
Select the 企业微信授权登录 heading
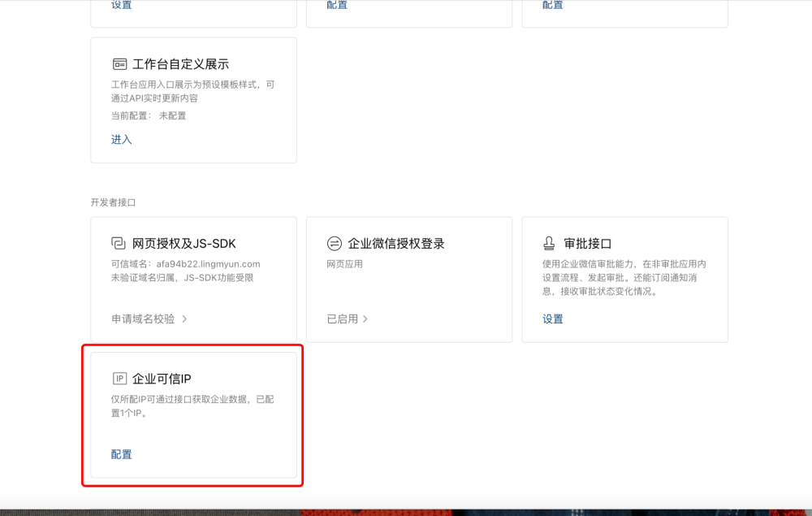[x=396, y=244]
